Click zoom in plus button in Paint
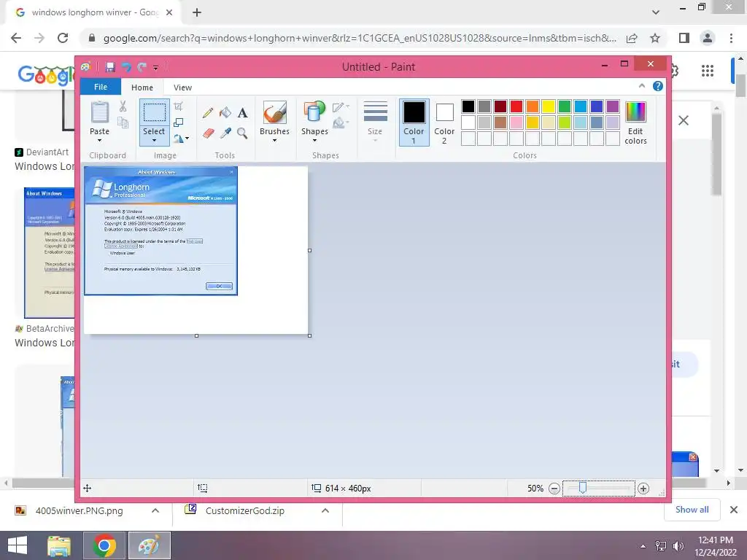 pyautogui.click(x=643, y=488)
